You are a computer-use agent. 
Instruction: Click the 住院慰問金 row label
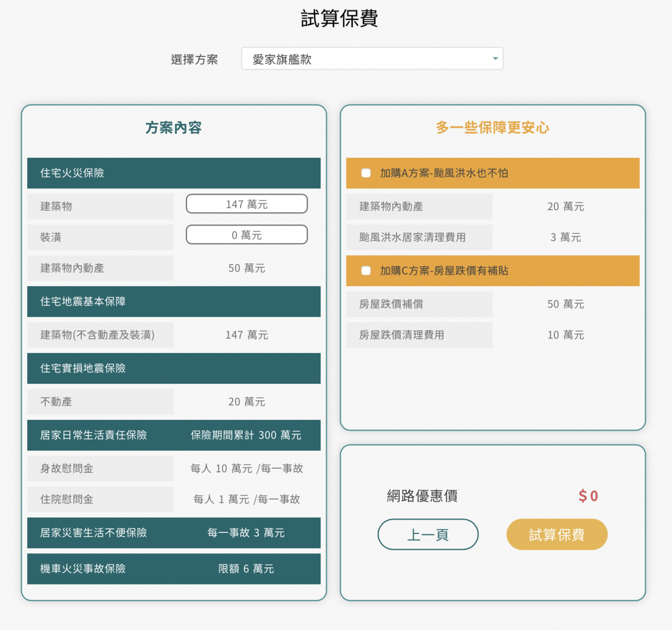(67, 499)
